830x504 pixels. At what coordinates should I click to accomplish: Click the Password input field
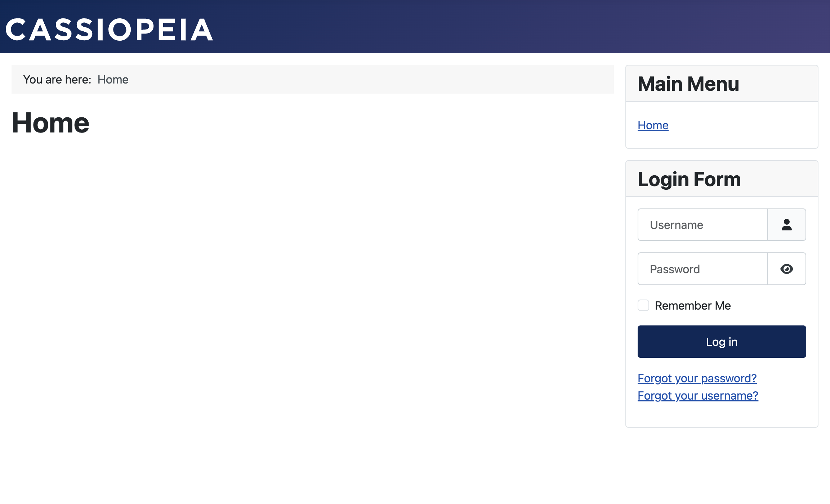[702, 269]
